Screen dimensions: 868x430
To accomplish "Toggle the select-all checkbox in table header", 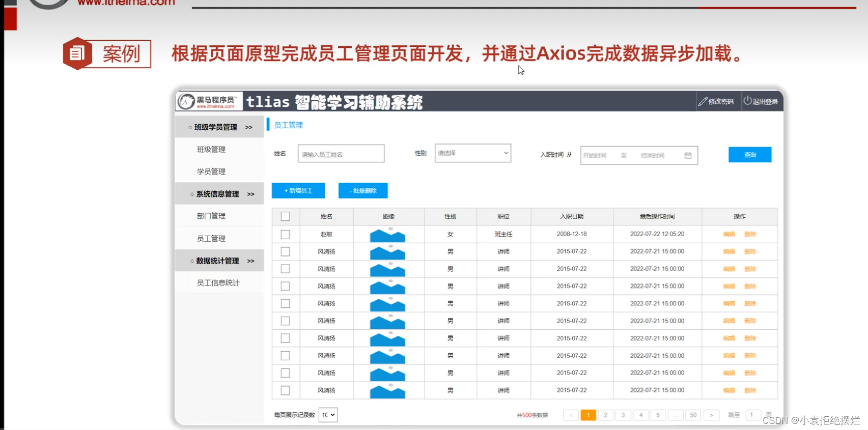I will 285,216.
